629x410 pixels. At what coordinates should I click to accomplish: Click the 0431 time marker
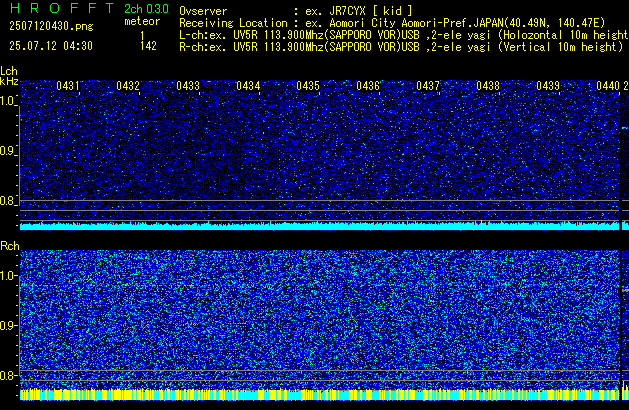(x=67, y=86)
